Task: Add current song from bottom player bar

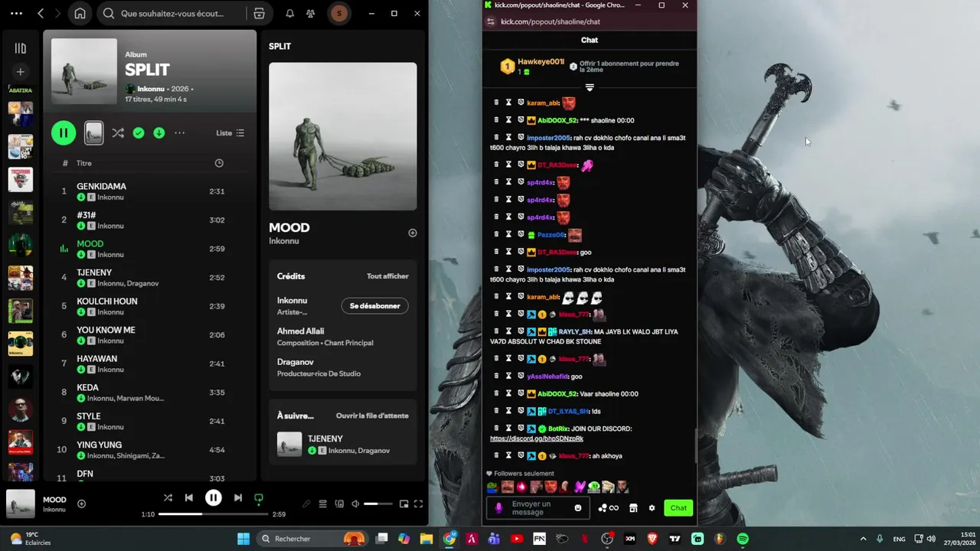Action: point(81,504)
